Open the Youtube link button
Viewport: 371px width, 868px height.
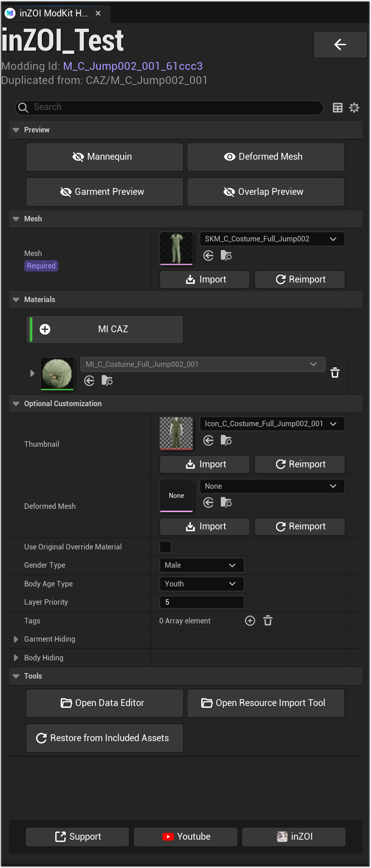(x=186, y=837)
